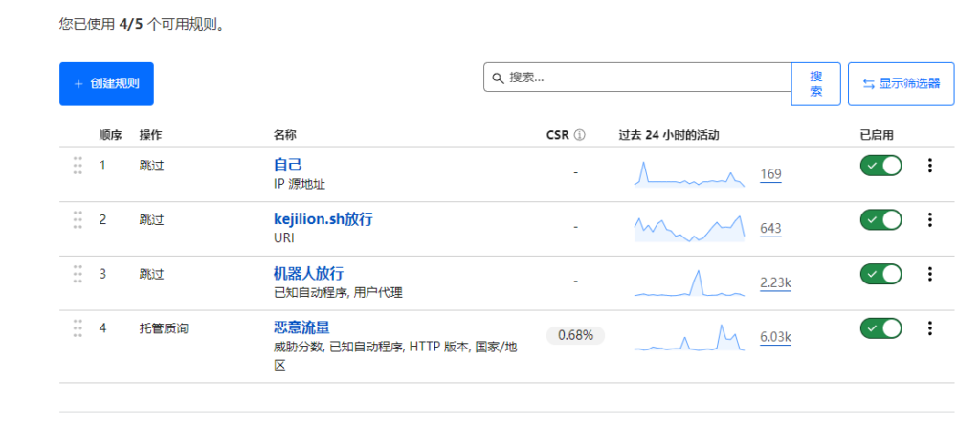Viewport: 980px width, 428px height.
Task: View the 6.03k activity count link
Action: click(775, 337)
